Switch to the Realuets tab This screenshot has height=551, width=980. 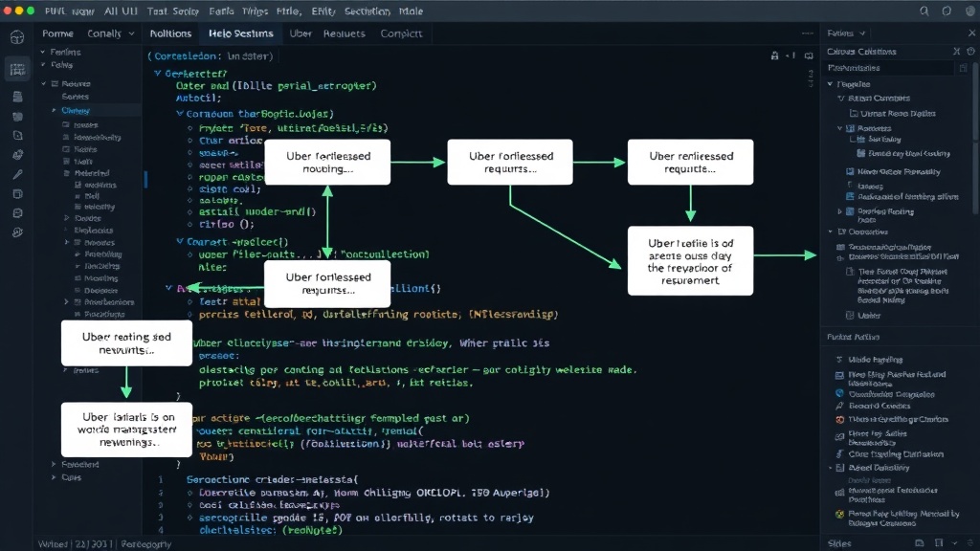(x=344, y=33)
